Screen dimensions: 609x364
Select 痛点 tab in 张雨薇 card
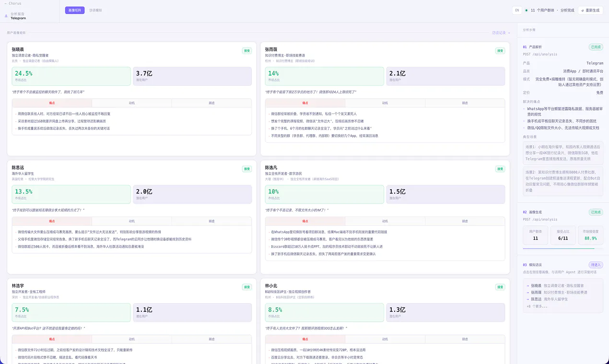[305, 103]
